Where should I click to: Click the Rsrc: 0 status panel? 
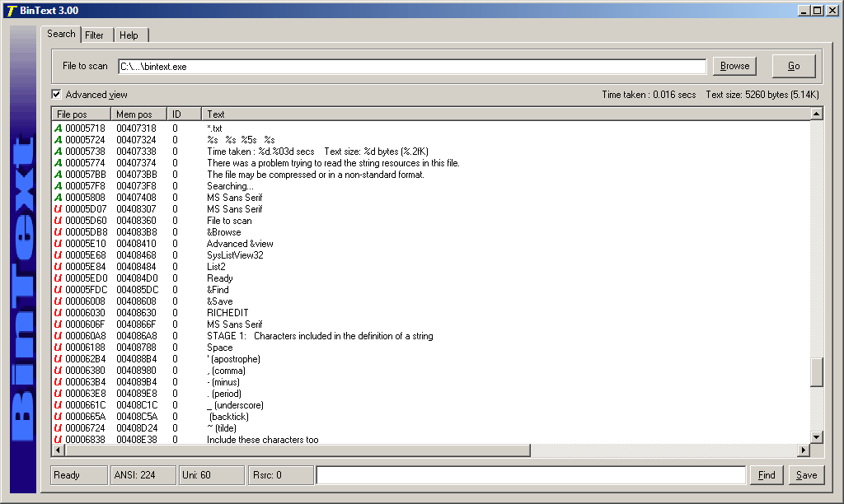coord(280,475)
